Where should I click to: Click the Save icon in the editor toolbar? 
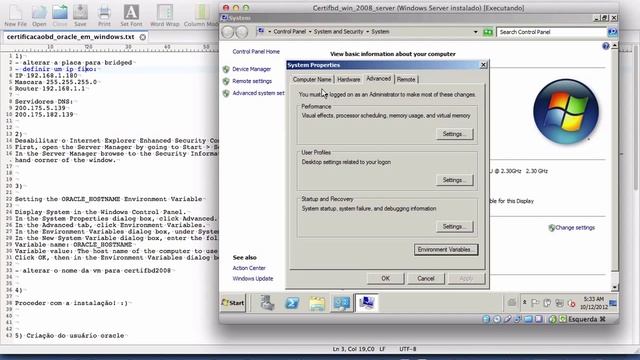(80, 12)
